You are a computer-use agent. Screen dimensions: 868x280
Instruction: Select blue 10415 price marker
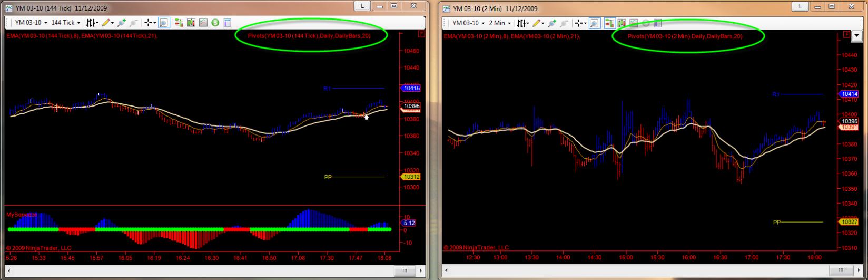pyautogui.click(x=411, y=89)
